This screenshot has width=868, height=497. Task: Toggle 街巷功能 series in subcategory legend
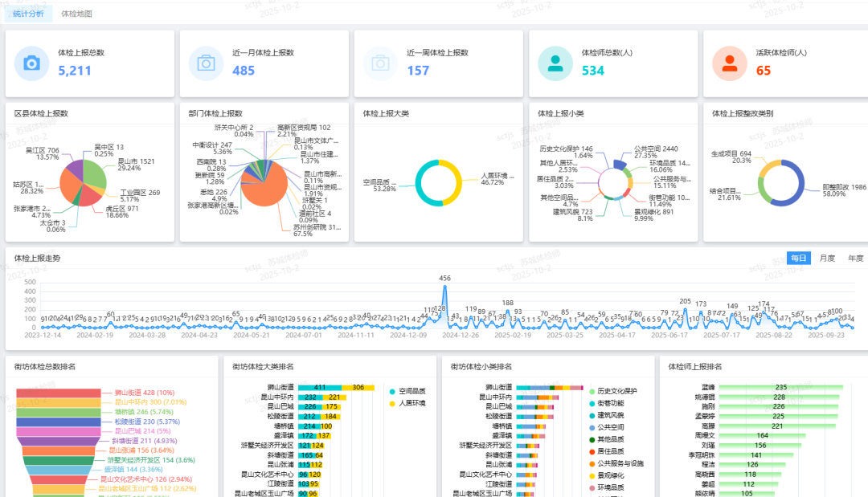(592, 403)
